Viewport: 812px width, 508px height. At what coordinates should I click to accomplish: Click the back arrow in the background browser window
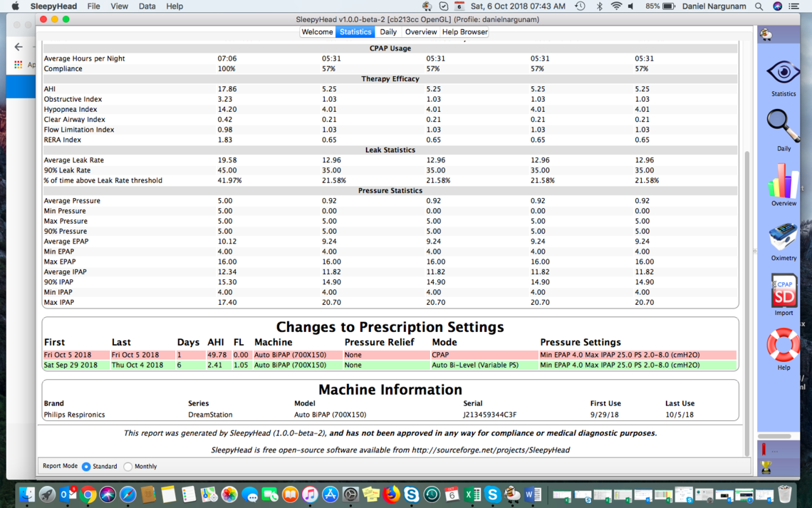[x=19, y=47]
